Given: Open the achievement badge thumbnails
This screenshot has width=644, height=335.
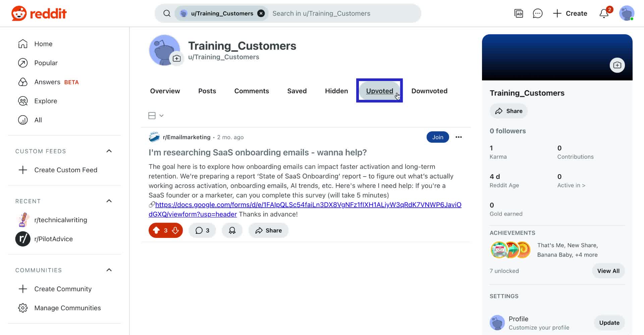Looking at the screenshot, I should tap(510, 250).
